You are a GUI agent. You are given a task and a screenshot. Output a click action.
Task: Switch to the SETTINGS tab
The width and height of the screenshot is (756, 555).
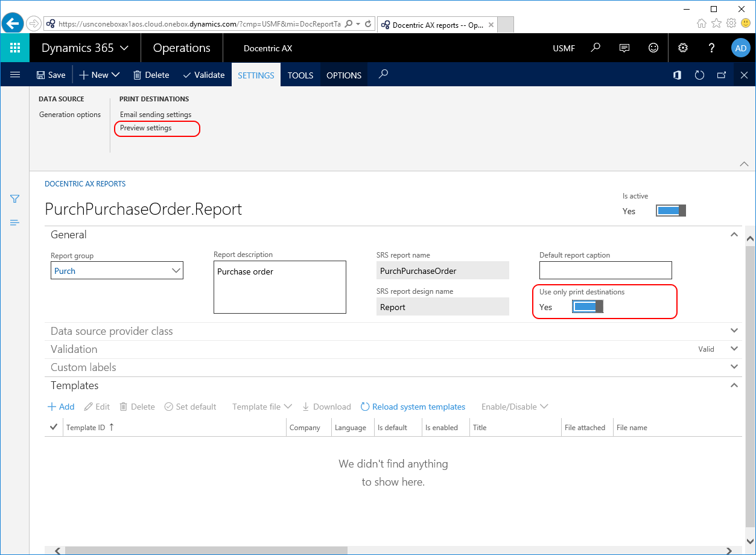coord(256,75)
